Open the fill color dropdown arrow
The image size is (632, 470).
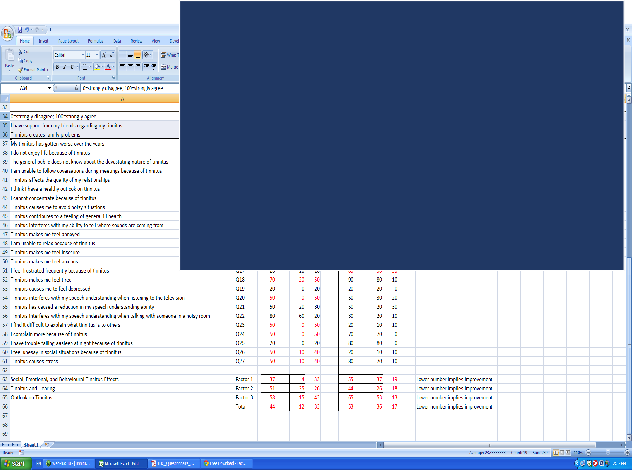[103, 67]
